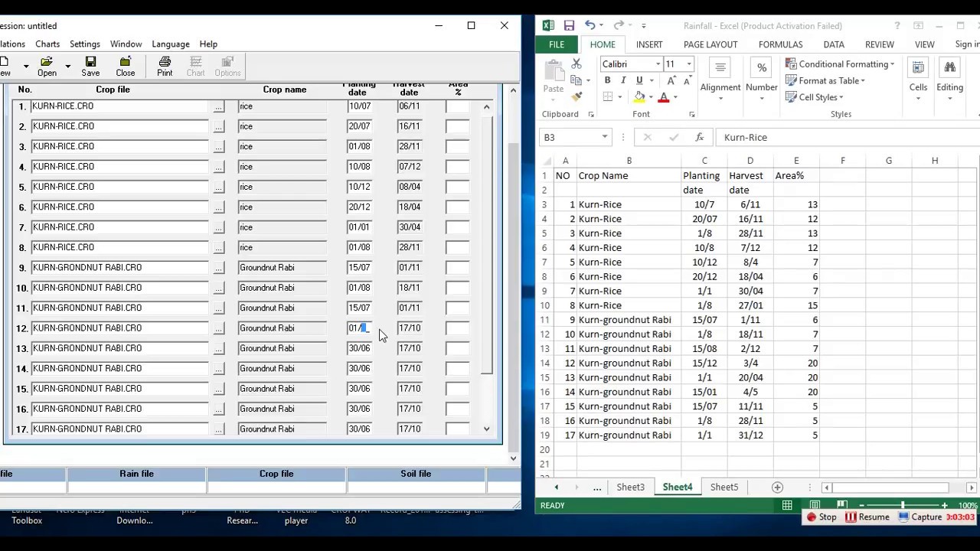Increase font size with the larger A icon
Viewport: 980px width, 551px height.
click(x=671, y=80)
